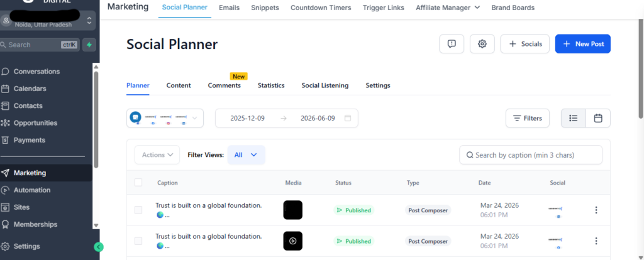Open the Social Planner top tab
The image size is (644, 260).
coord(185,8)
